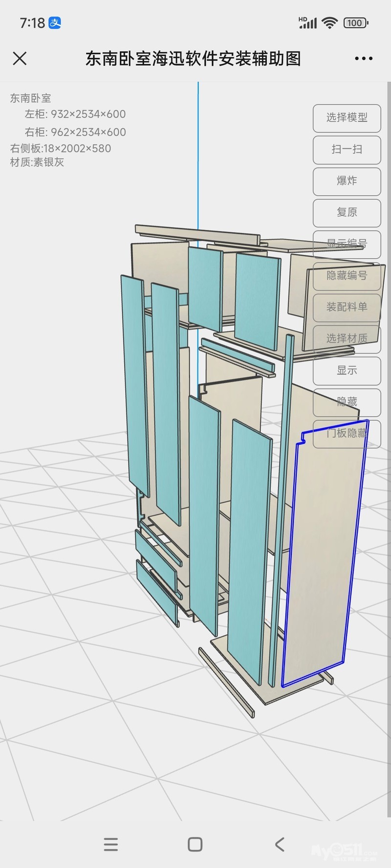Tap 隐藏编号 to hide part numbers
Viewport: 391px width, 868px height.
click(x=347, y=276)
